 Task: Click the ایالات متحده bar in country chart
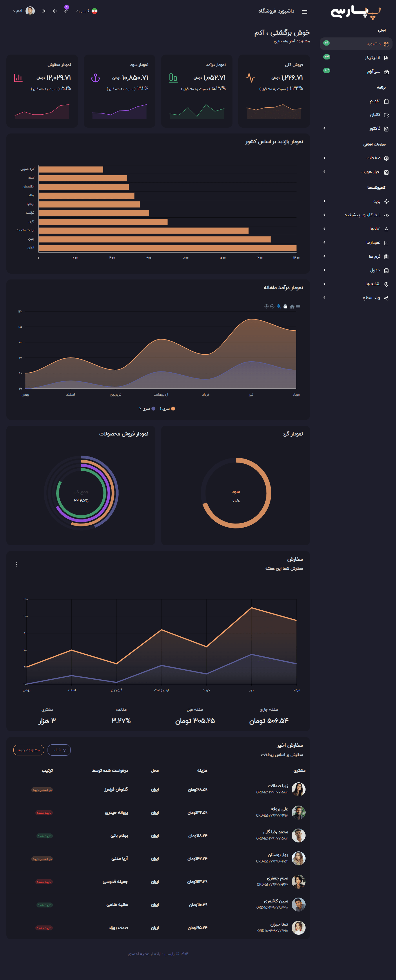coord(143,230)
